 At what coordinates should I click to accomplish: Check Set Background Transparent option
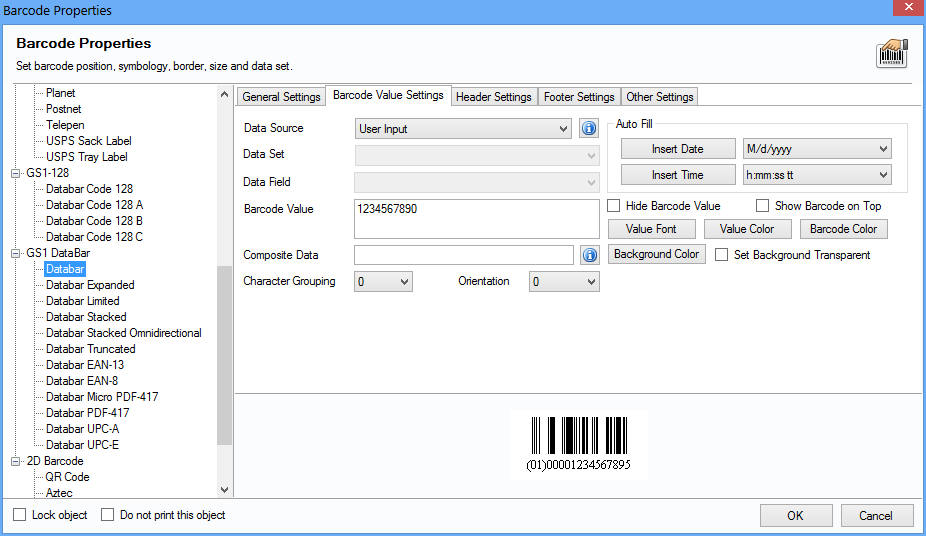click(721, 254)
